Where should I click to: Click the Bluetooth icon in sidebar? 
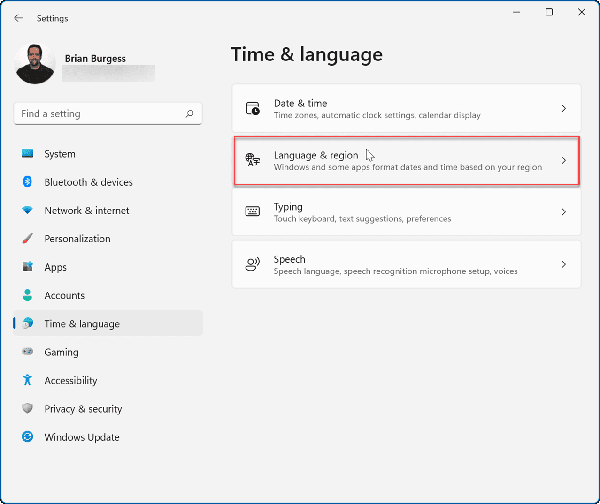coord(28,182)
